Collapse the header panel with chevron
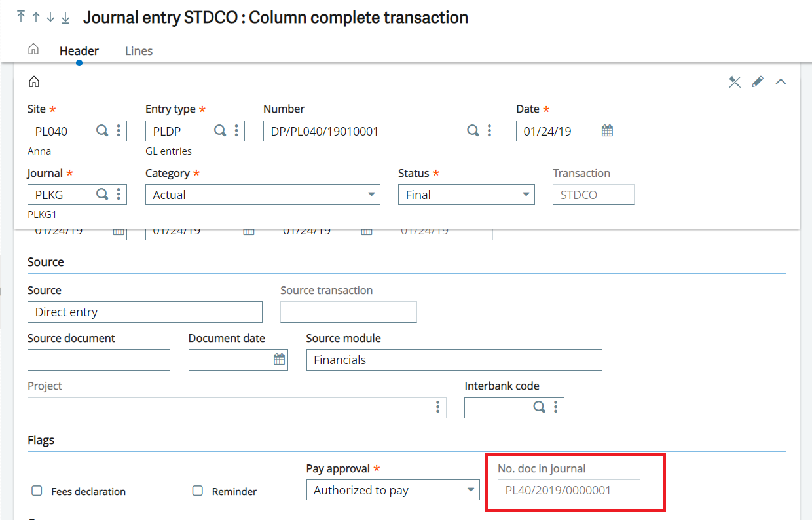The height and width of the screenshot is (520, 812). coord(781,82)
